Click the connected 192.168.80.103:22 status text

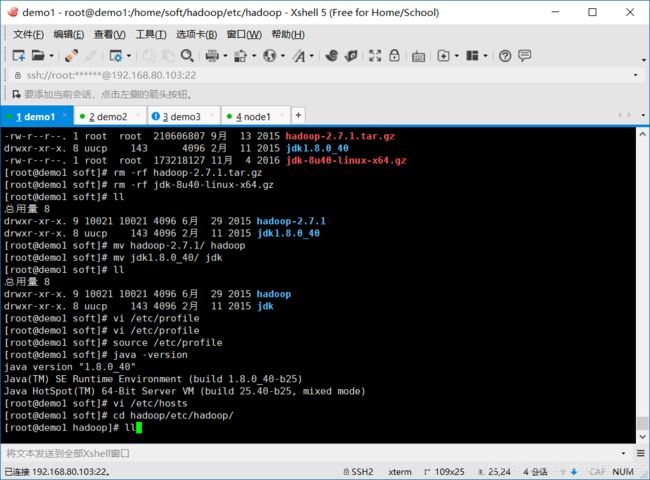click(x=57, y=472)
